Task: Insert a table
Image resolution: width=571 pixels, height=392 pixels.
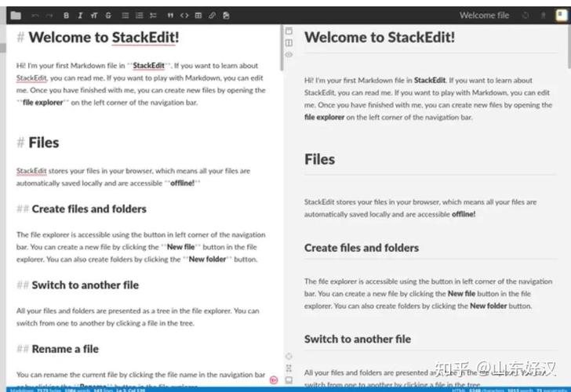Action: (x=198, y=15)
